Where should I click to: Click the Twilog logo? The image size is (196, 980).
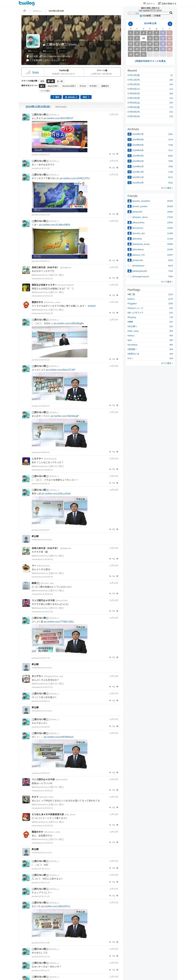(27, 3)
